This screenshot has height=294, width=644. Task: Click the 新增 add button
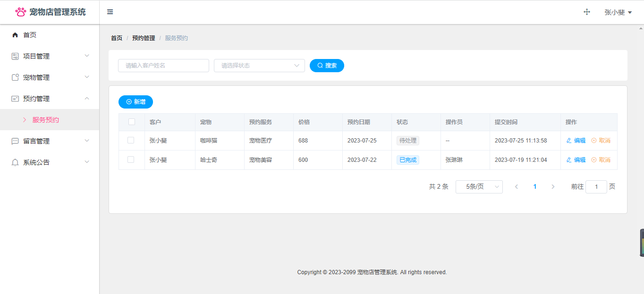136,102
